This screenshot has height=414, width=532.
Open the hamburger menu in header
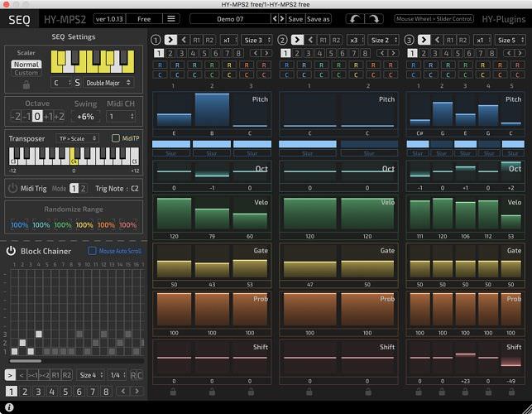[x=171, y=18]
